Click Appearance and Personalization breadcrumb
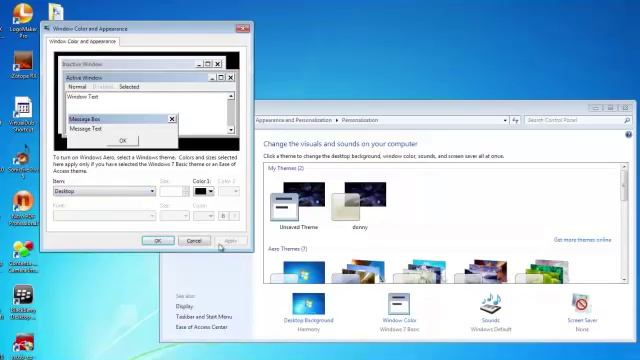The height and width of the screenshot is (360, 640). (x=293, y=120)
